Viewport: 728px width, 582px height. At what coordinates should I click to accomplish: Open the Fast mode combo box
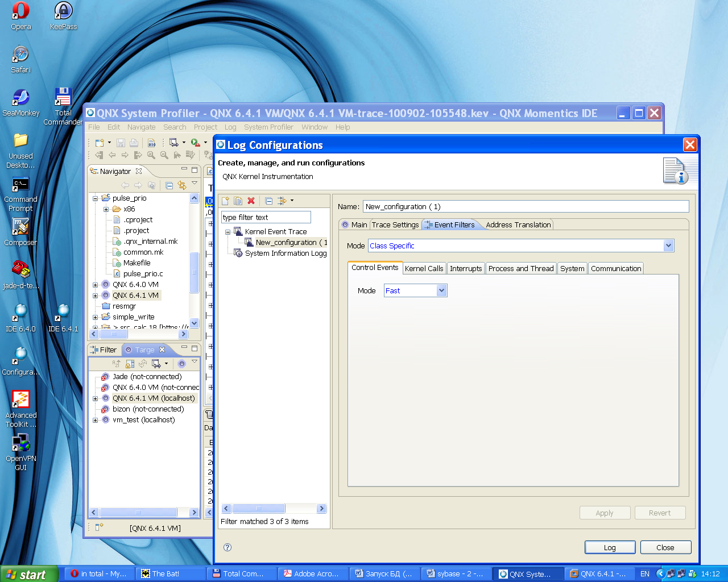(x=441, y=290)
